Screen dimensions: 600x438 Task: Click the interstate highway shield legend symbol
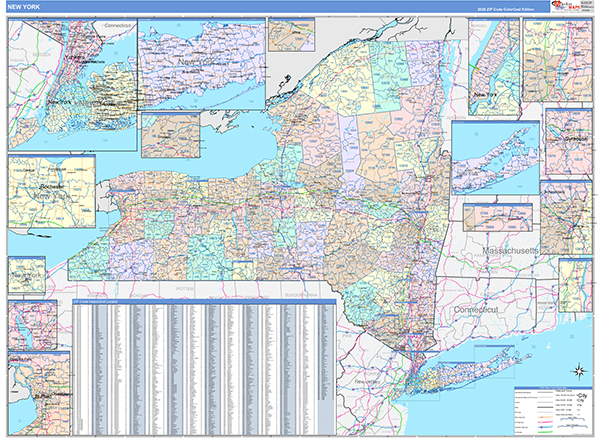click(541, 427)
